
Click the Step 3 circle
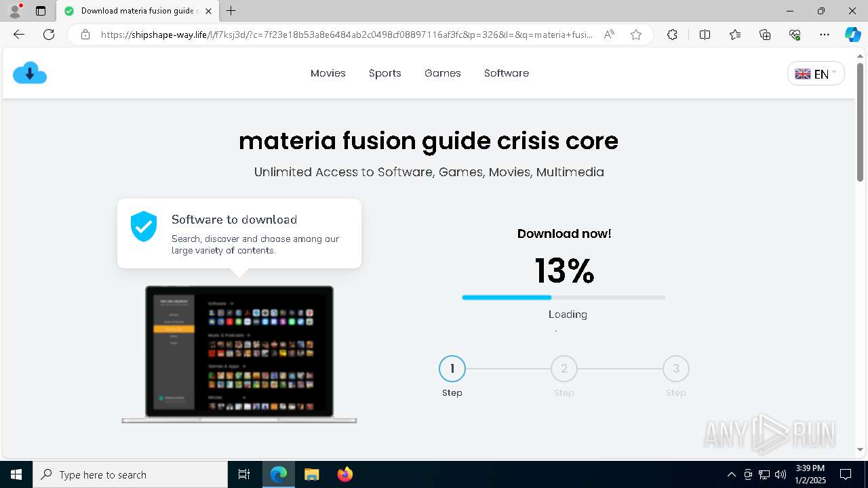[x=676, y=369]
